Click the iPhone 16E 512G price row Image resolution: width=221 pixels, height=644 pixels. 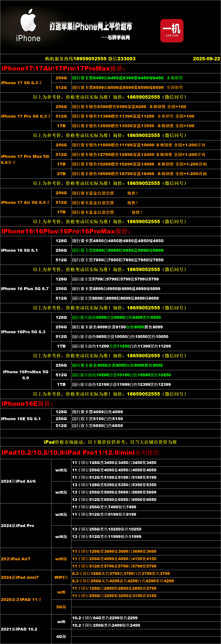pos(97,426)
